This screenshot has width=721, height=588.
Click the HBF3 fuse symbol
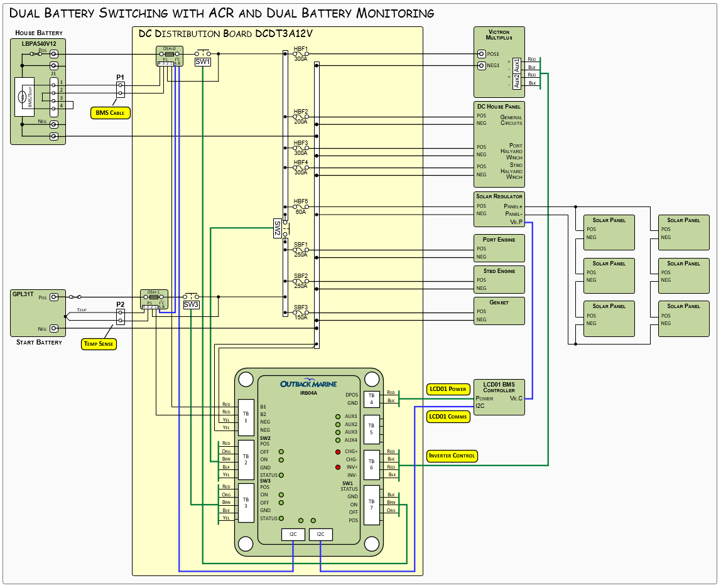pos(301,148)
